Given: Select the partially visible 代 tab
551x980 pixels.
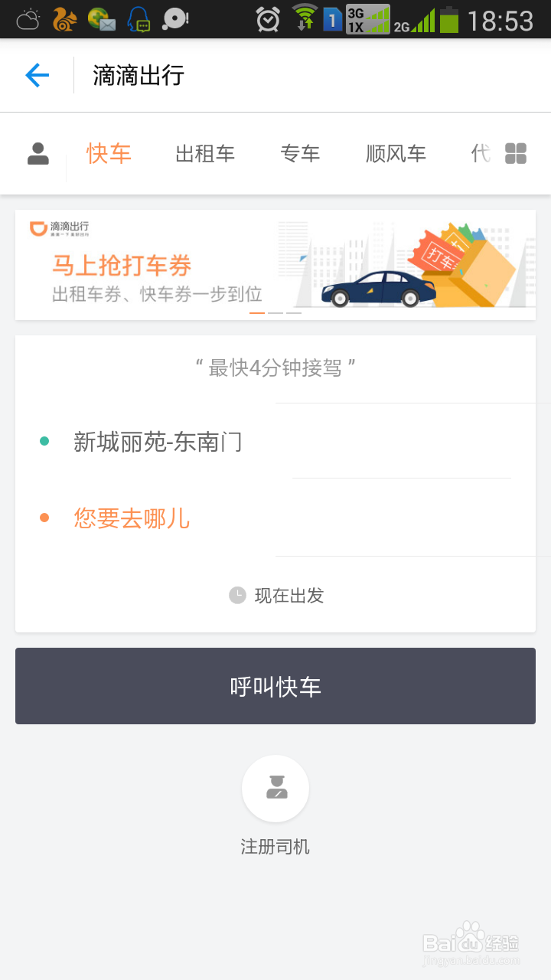Looking at the screenshot, I should (x=481, y=154).
